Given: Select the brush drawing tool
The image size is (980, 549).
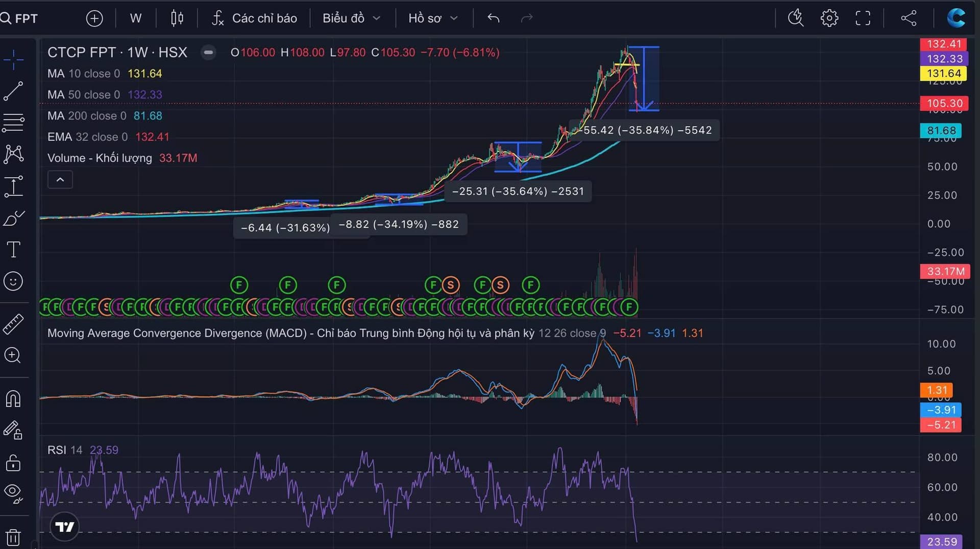Looking at the screenshot, I should pyautogui.click(x=13, y=218).
